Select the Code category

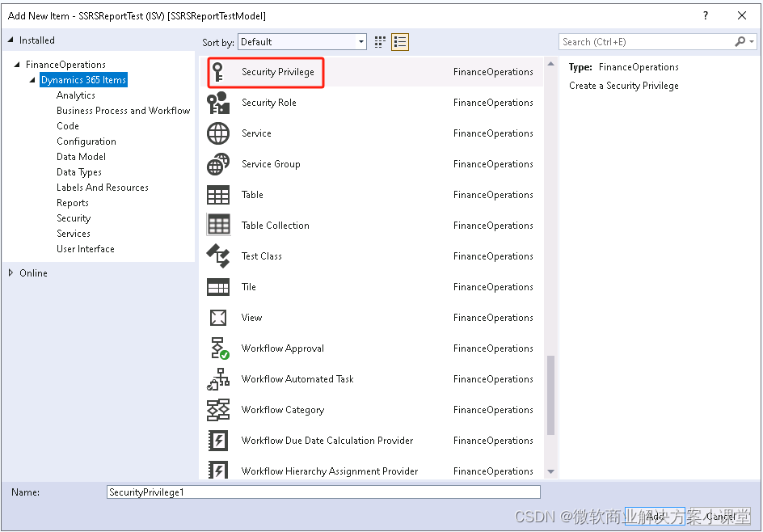click(x=68, y=126)
